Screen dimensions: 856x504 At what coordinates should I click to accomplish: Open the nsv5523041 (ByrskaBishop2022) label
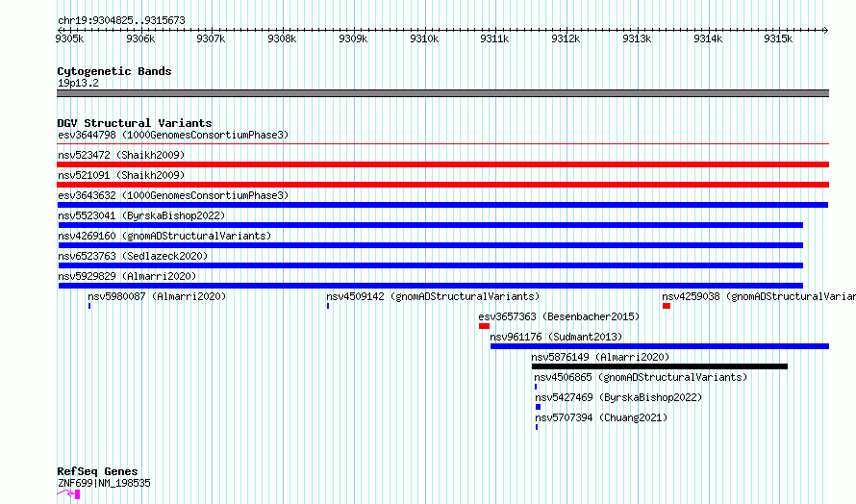141,215
